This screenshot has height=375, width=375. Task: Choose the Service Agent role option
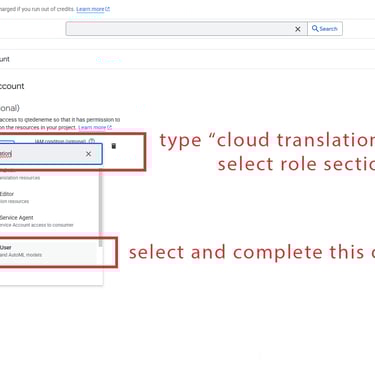49,221
